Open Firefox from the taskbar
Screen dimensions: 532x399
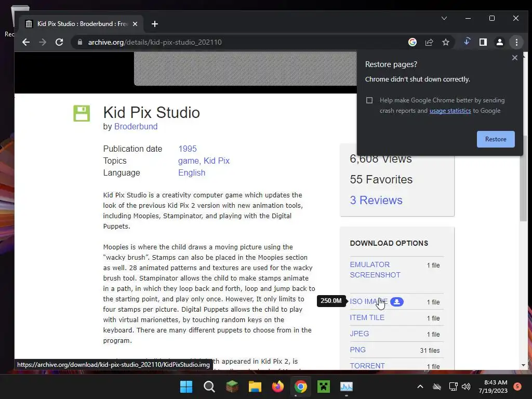click(278, 387)
